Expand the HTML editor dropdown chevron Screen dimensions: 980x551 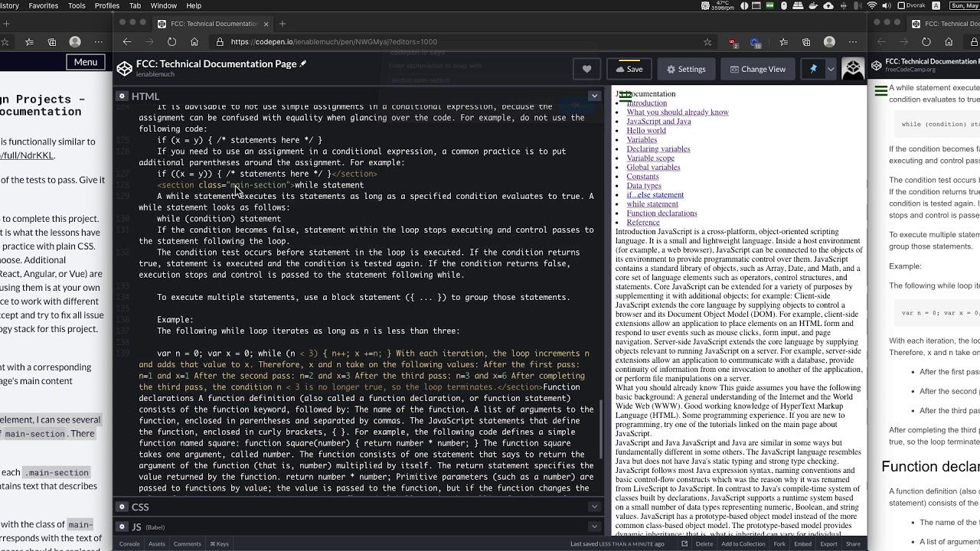pos(594,96)
